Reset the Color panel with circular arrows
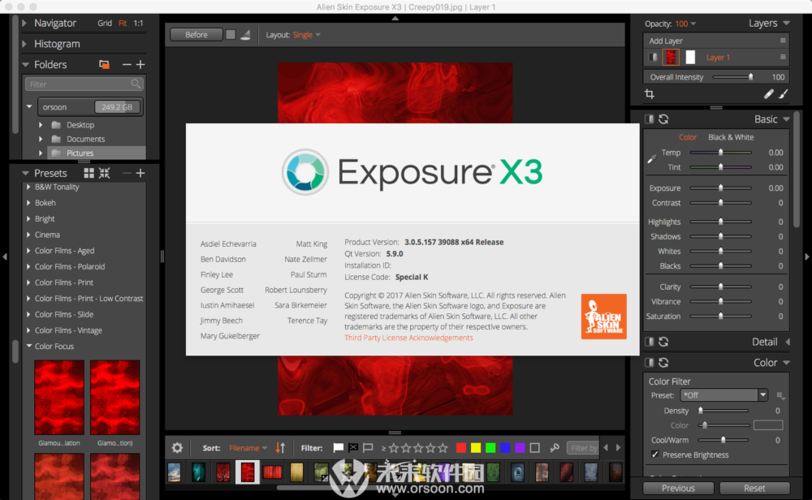The width and height of the screenshot is (812, 500). (663, 362)
